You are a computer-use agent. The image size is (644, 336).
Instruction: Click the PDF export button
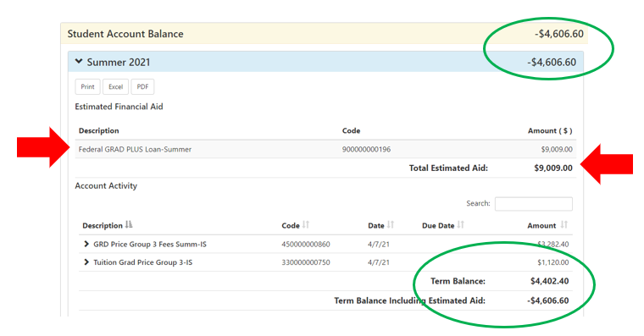[x=142, y=86]
